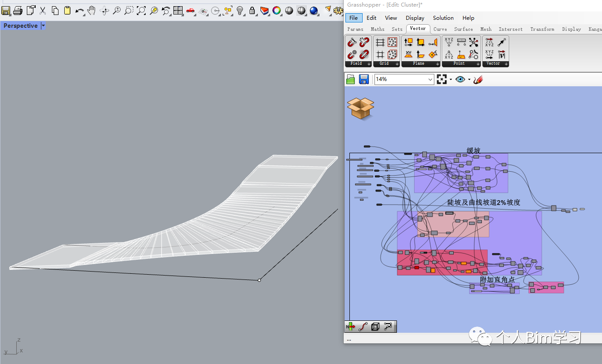Toggle the lightbulb show/hide icon

tap(240, 10)
